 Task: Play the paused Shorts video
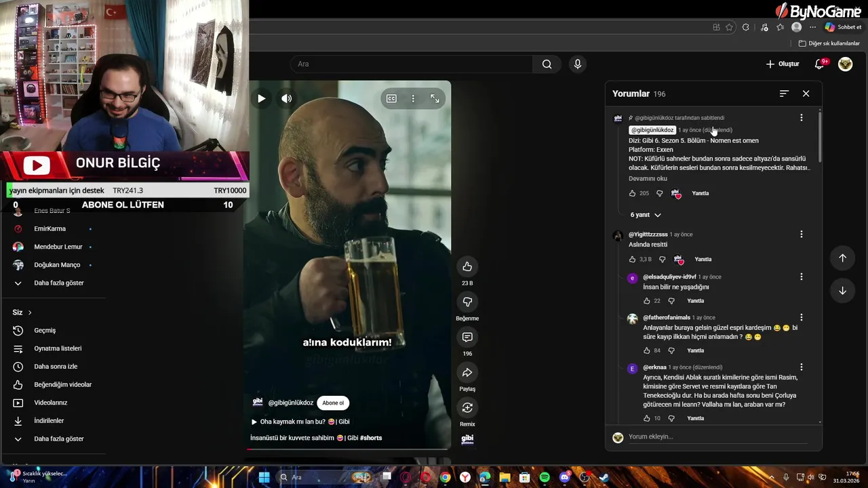click(261, 98)
